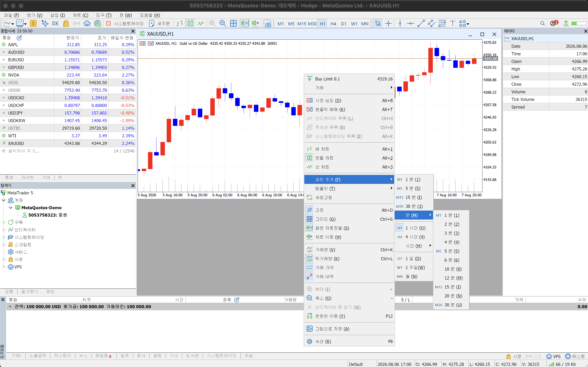Screen dimensions: 588x367
Task: Select the equidistant channel drawing tool
Action: [x=431, y=24]
